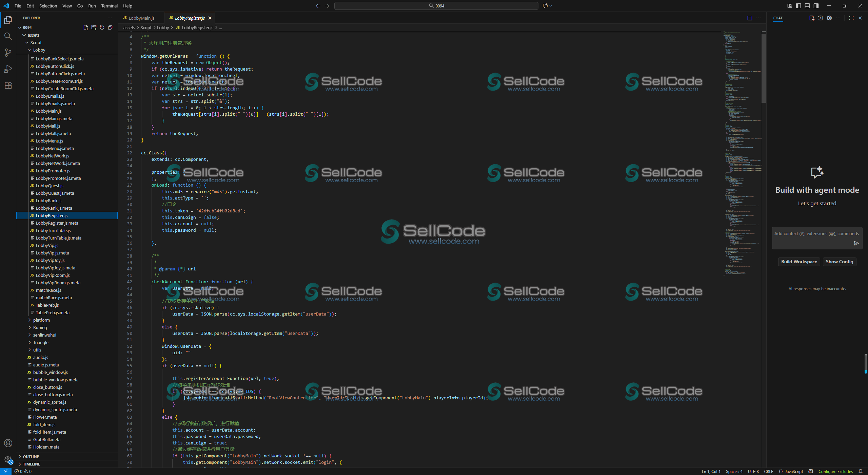The image size is (868, 475).
Task: Refresh the Explorer file tree
Action: (102, 27)
